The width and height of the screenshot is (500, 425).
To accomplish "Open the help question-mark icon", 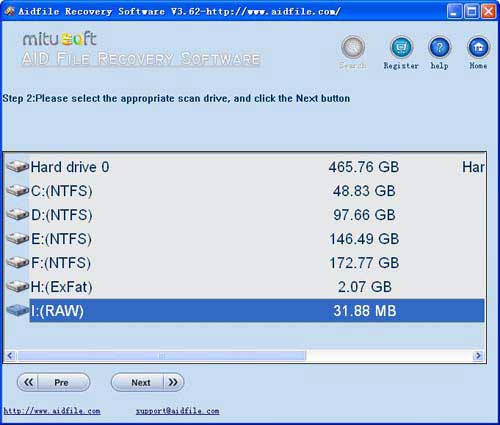I will pos(440,47).
